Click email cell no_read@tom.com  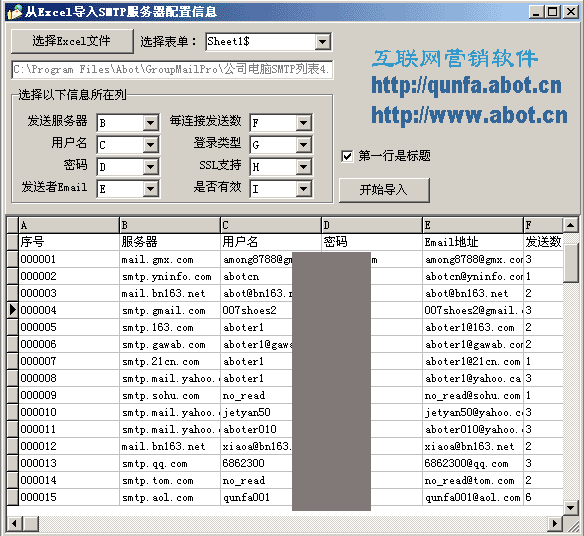coord(473,481)
